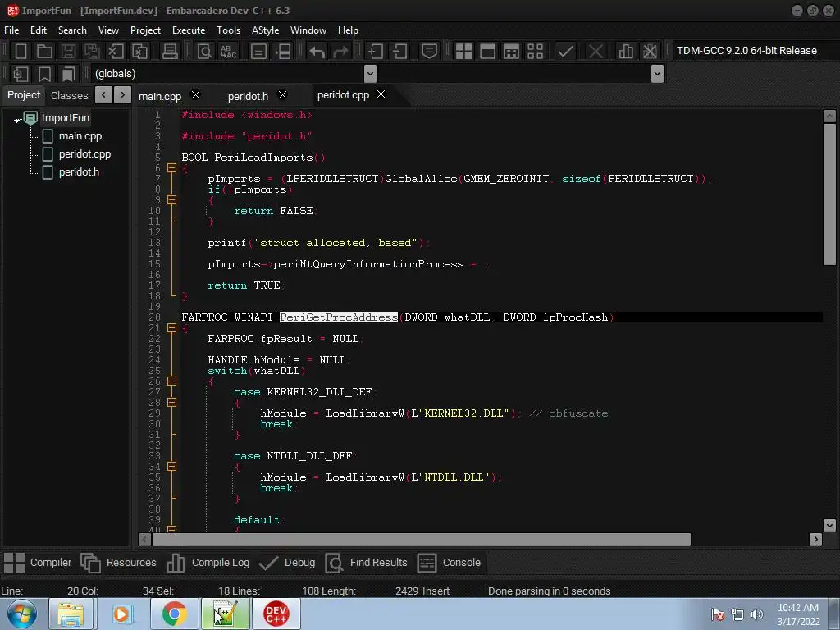Screen dimensions: 840x630
Task: Open the Windows Start menu
Action: [22, 614]
